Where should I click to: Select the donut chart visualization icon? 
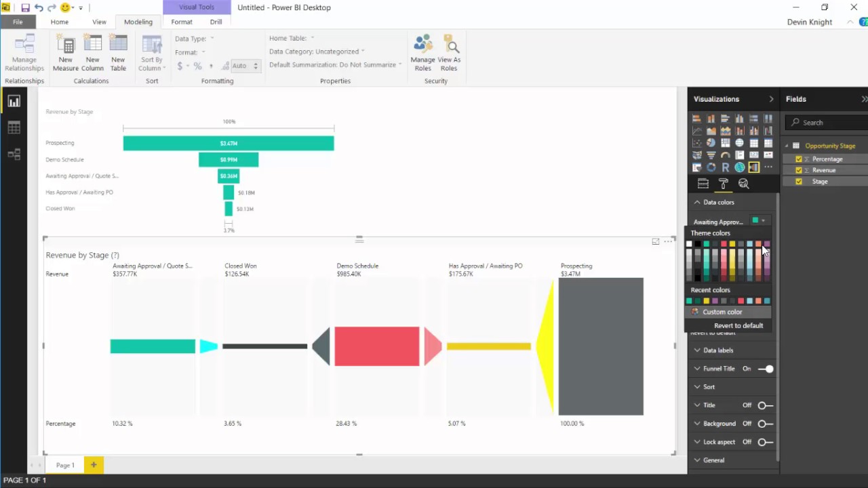[x=711, y=167]
